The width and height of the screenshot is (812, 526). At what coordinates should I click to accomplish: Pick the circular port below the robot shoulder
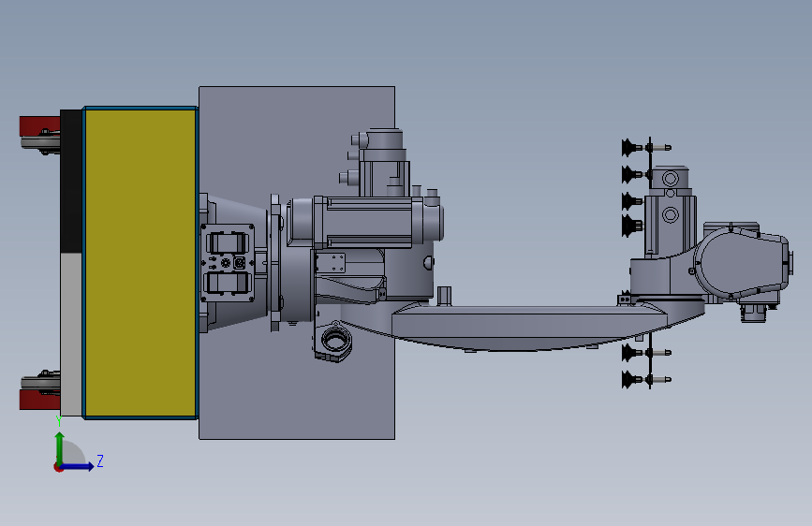335,342
